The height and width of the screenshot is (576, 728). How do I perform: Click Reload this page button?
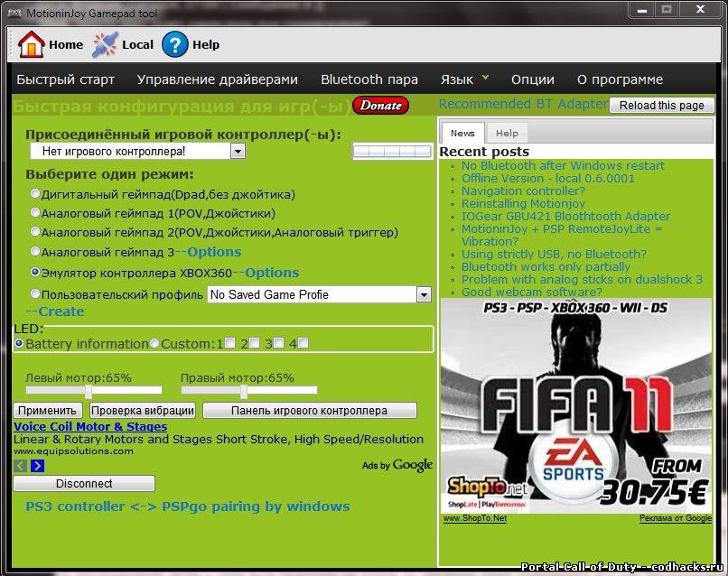(x=661, y=106)
